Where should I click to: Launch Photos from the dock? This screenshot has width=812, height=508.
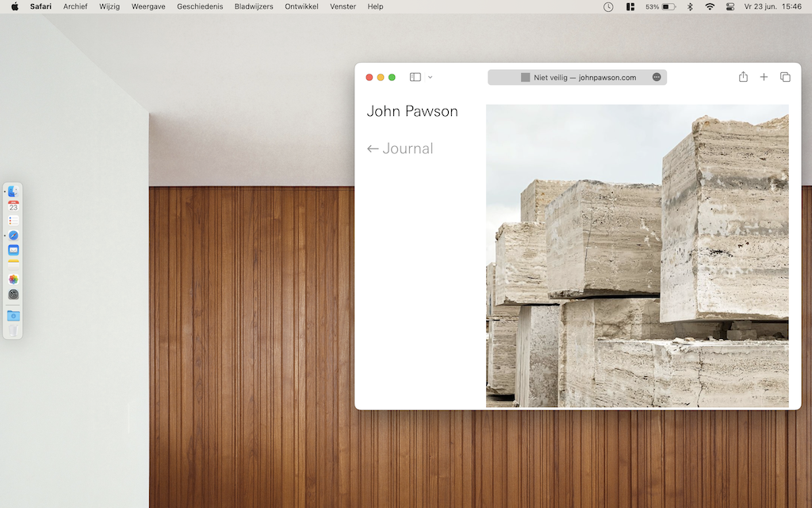coord(13,279)
